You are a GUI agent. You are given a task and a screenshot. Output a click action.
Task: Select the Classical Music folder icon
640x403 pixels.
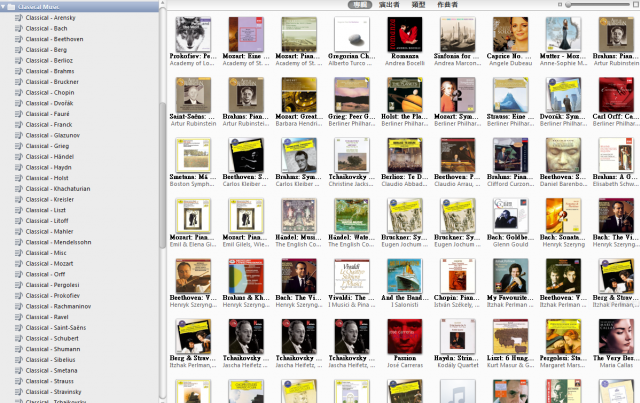click(11, 7)
